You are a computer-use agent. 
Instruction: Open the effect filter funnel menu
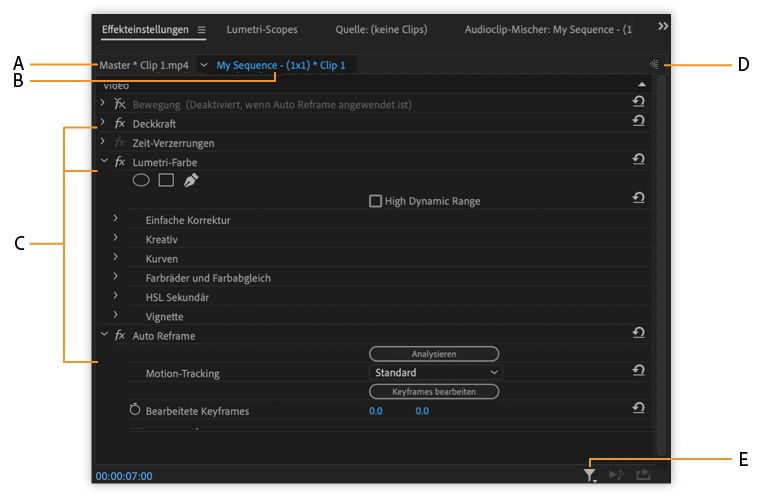tap(591, 475)
